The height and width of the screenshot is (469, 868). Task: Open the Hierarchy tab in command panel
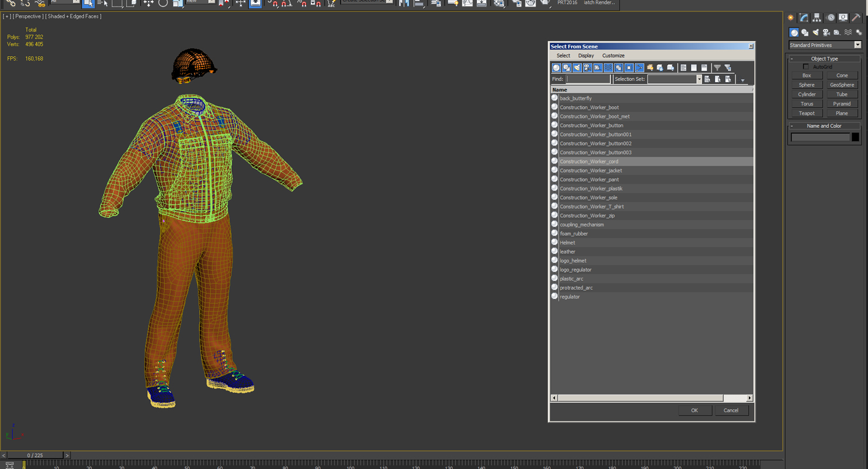[817, 18]
